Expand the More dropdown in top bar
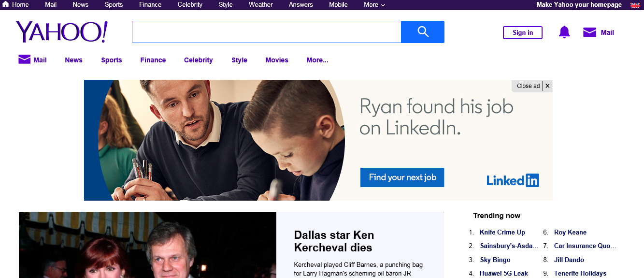The width and height of the screenshot is (644, 278). [x=374, y=5]
